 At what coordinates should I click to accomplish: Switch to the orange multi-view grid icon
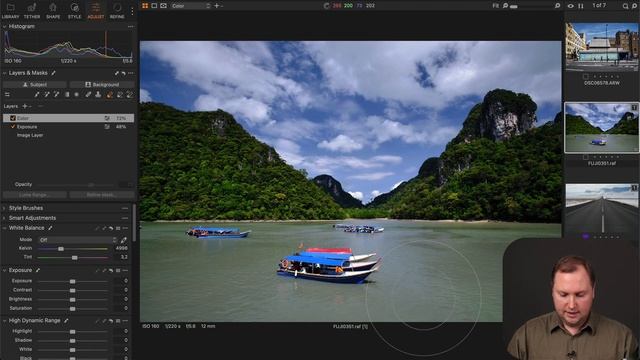point(145,6)
